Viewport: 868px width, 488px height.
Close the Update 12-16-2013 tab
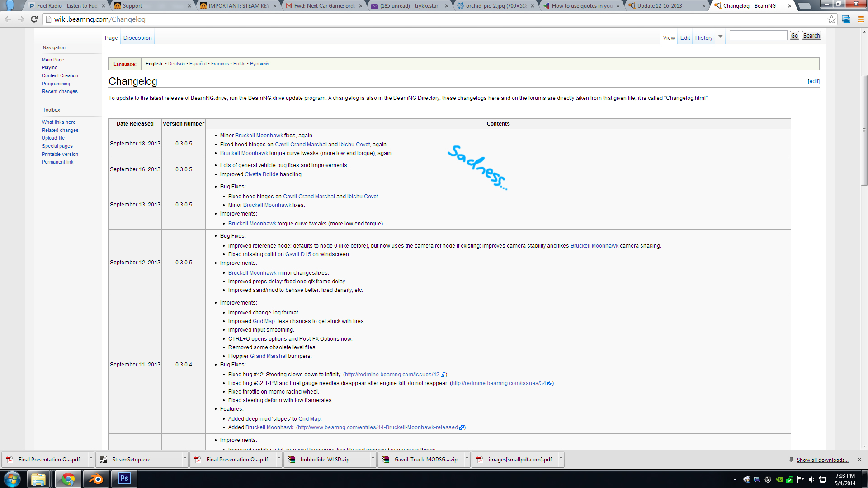click(703, 6)
